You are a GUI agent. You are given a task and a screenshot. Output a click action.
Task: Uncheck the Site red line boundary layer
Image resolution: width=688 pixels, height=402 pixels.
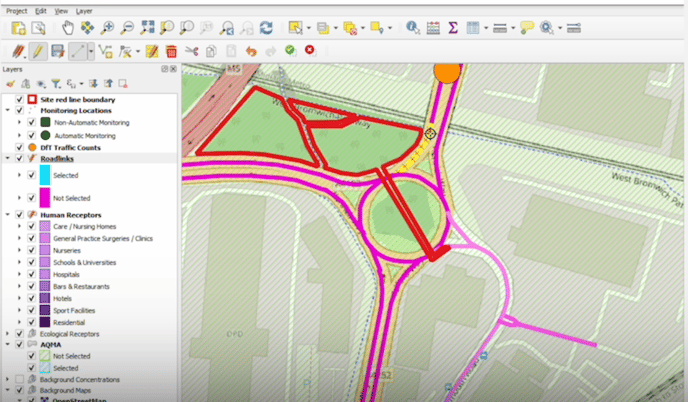(20, 100)
